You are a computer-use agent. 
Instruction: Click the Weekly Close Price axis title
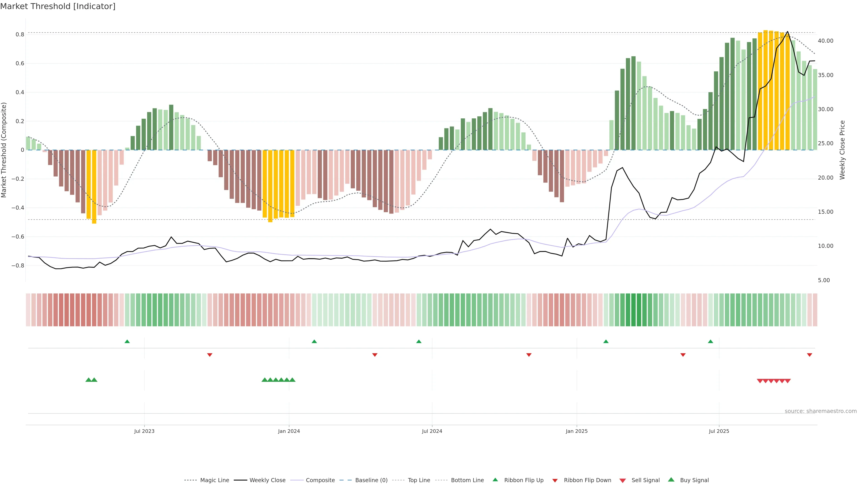click(842, 150)
